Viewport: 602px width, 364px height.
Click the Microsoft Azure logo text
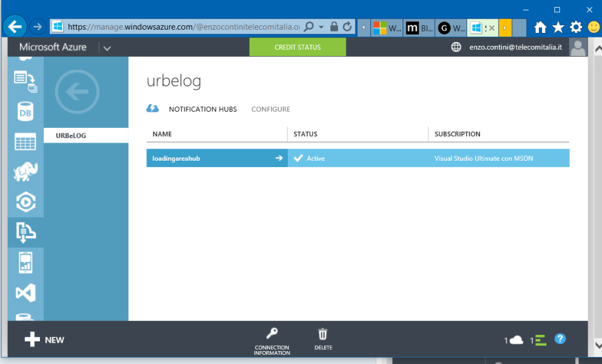tap(53, 47)
